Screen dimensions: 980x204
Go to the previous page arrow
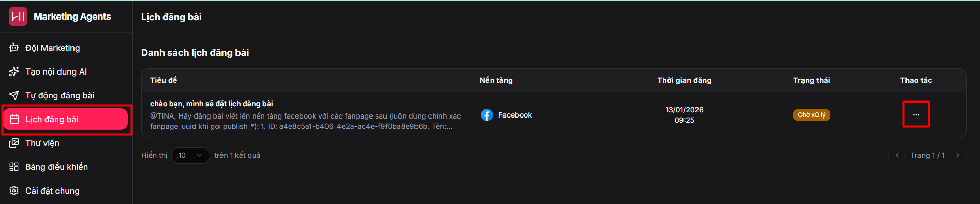897,155
